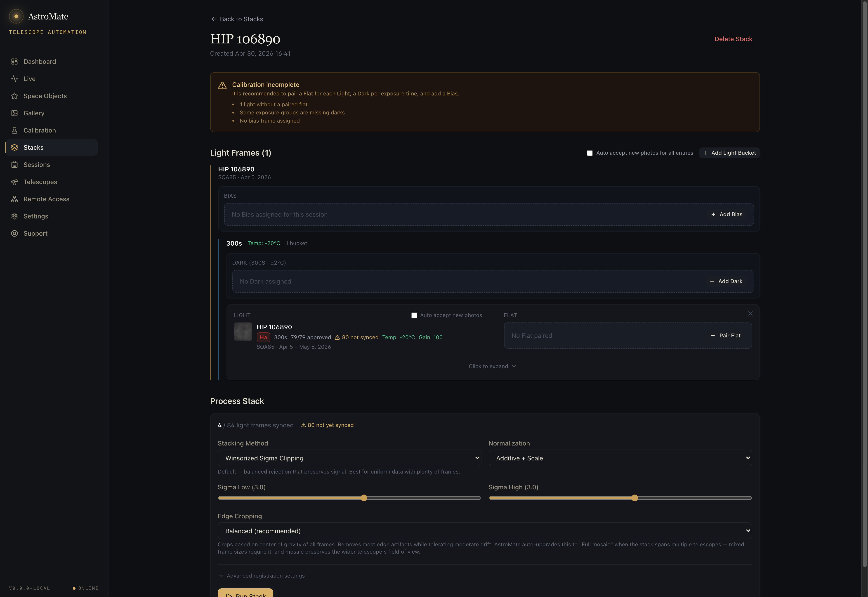868x597 pixels.
Task: Click the warning icon beside 80 not yet synced
Action: [x=304, y=425]
